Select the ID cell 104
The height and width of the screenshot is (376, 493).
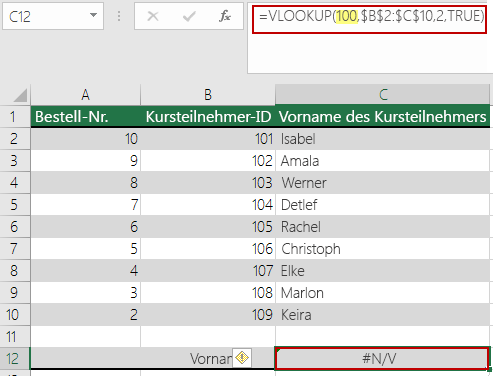(208, 205)
